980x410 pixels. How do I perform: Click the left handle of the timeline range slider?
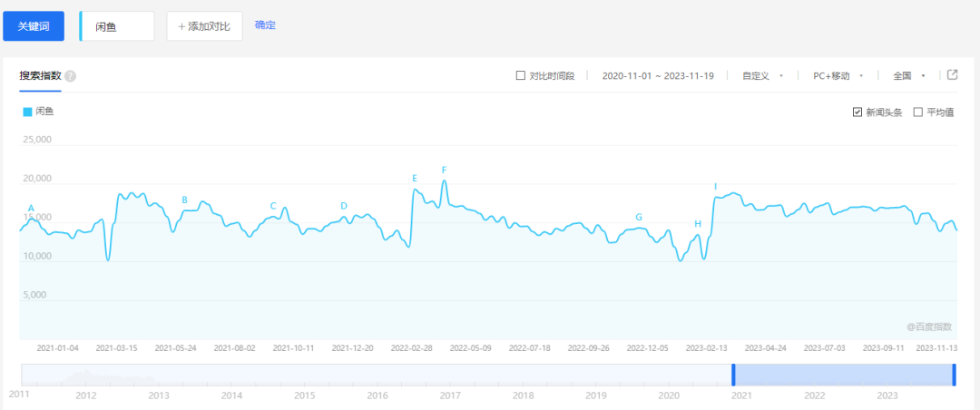point(733,375)
